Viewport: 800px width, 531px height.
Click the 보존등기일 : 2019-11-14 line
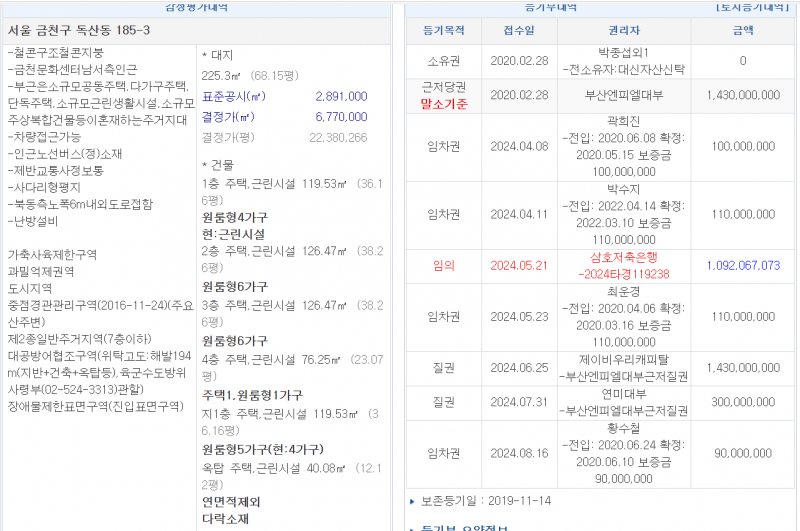click(x=486, y=501)
